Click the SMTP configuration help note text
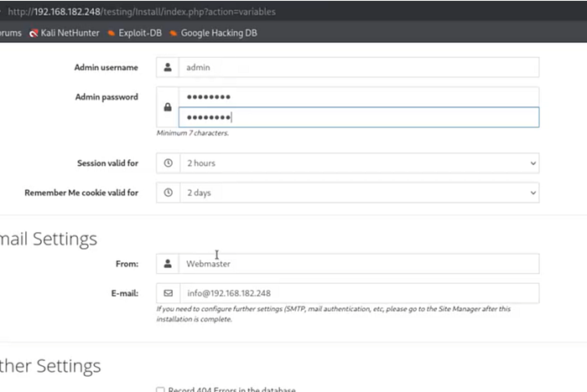Image resolution: width=587 pixels, height=392 pixels. tap(333, 314)
